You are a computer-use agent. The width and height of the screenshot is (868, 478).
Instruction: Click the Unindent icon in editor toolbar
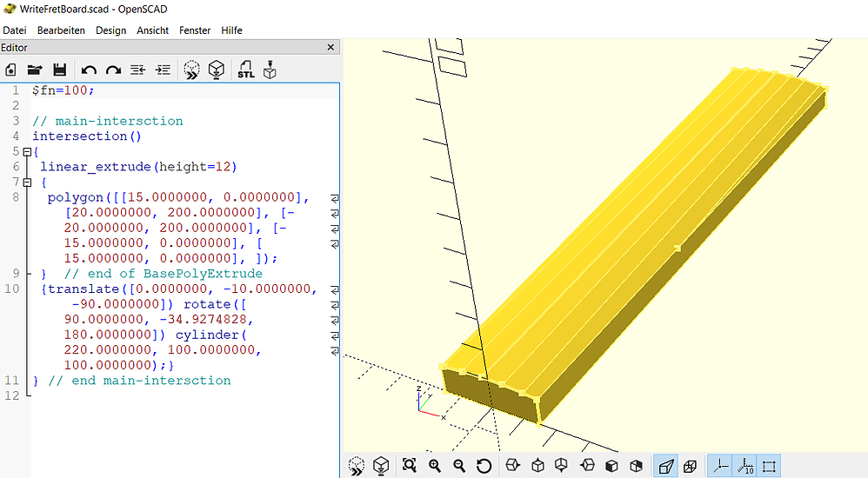137,70
